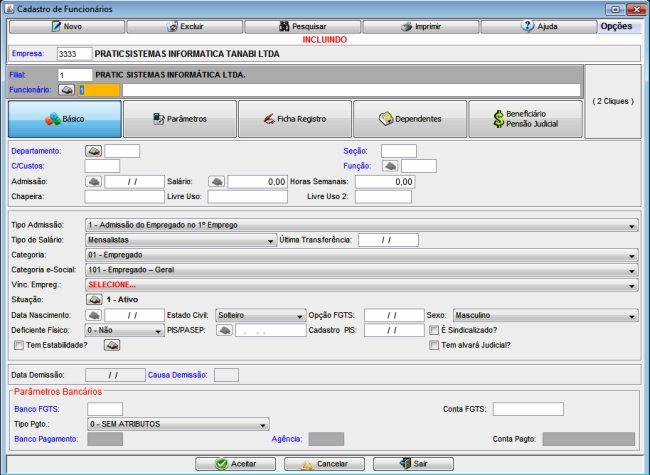Image resolution: width=650 pixels, height=475 pixels.
Task: Click the PIS/PASEP number field
Action: [x=271, y=330]
